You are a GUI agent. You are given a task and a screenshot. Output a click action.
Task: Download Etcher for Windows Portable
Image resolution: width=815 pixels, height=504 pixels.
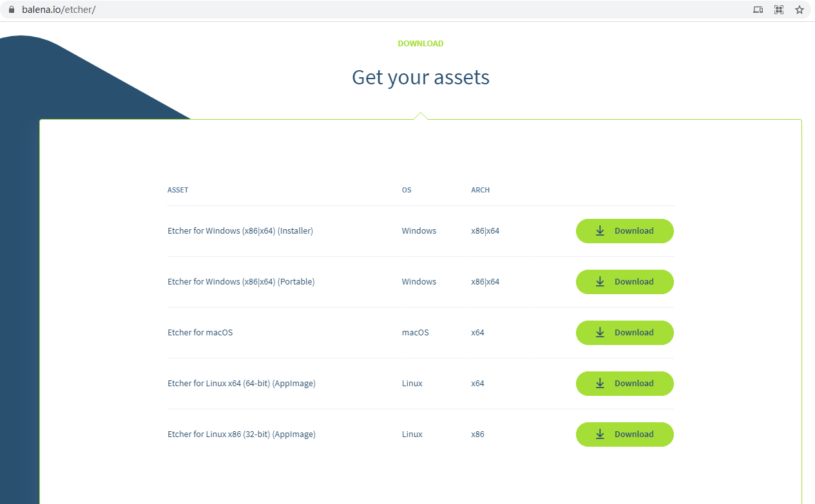[624, 282]
